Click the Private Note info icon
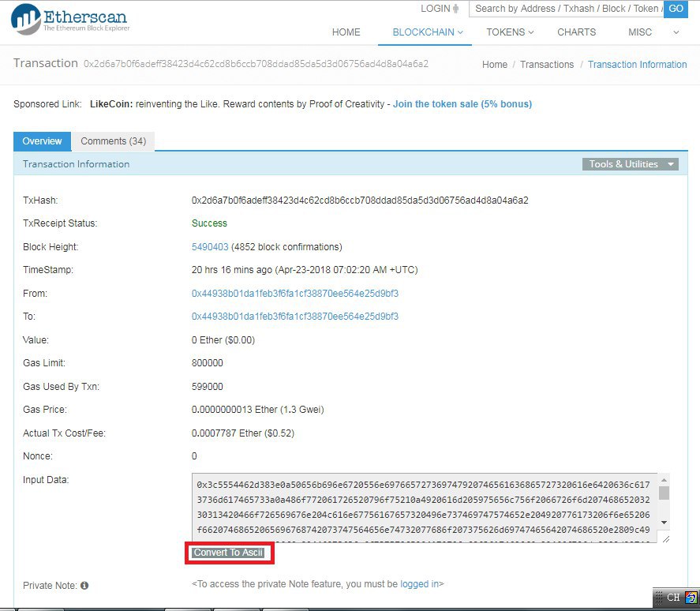700x611 pixels. click(x=84, y=586)
